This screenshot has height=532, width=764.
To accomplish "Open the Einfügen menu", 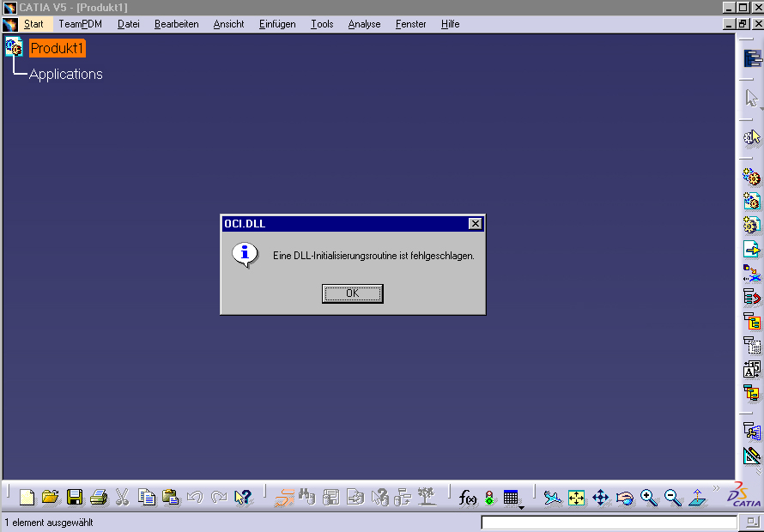I will click(277, 24).
